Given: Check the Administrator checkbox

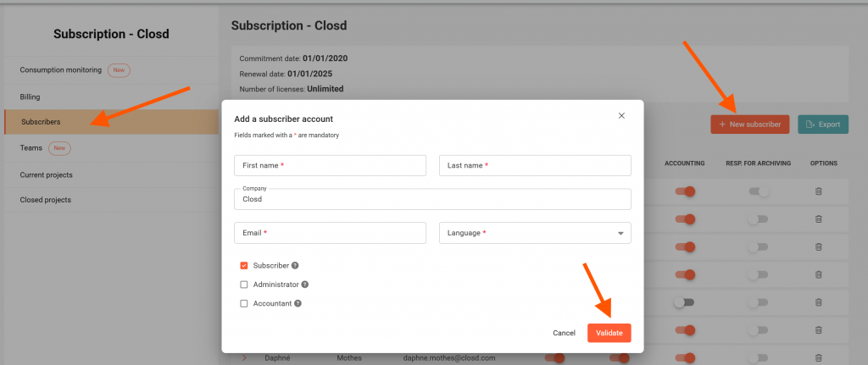Looking at the screenshot, I should tap(244, 285).
